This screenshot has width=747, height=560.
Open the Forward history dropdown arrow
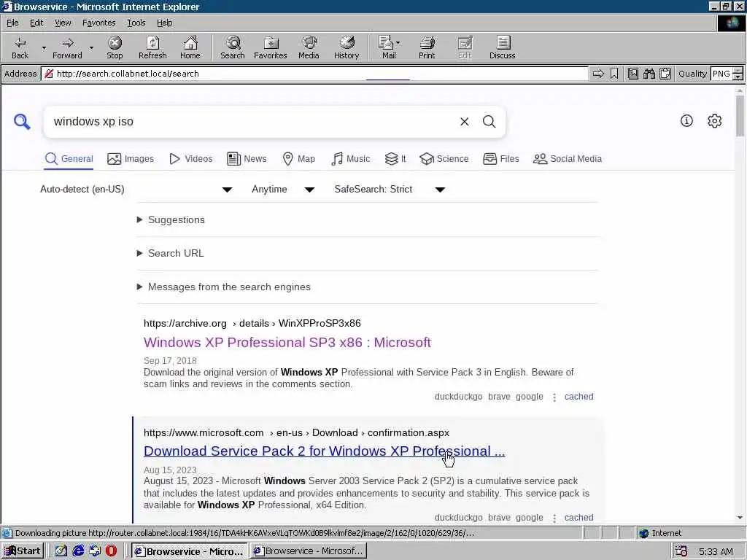point(91,48)
